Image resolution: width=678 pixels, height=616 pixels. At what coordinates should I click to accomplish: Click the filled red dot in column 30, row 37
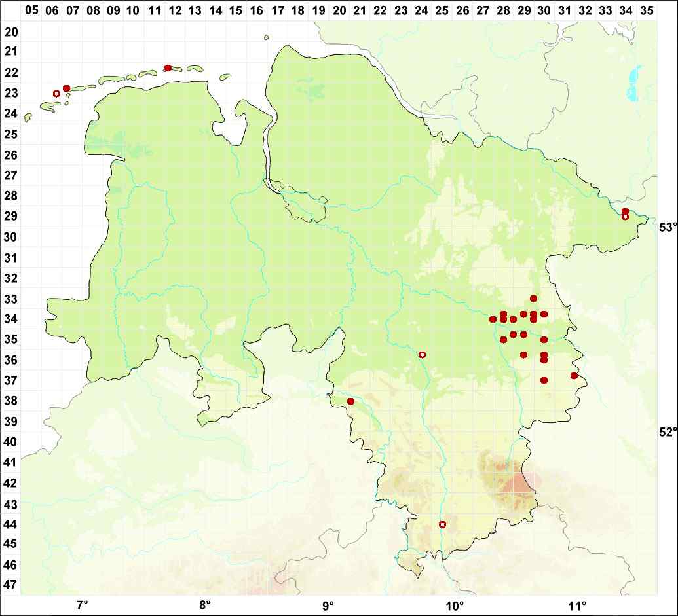544,380
